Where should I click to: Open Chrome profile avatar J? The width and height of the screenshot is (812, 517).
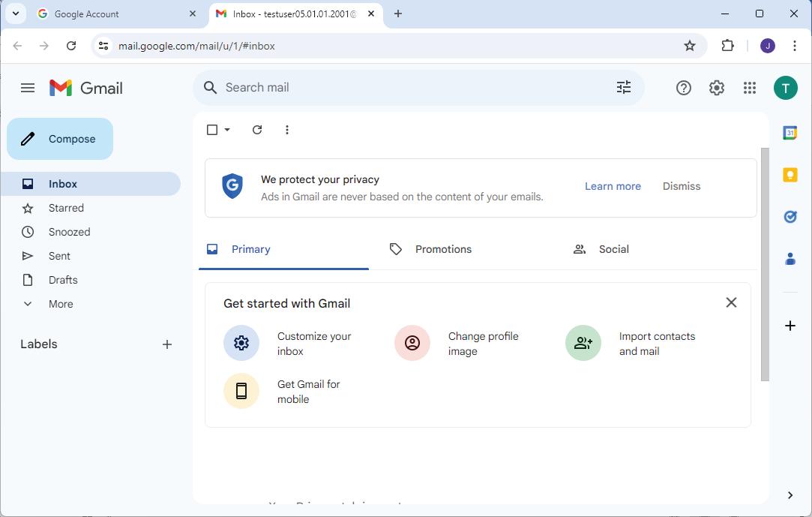[x=768, y=46]
